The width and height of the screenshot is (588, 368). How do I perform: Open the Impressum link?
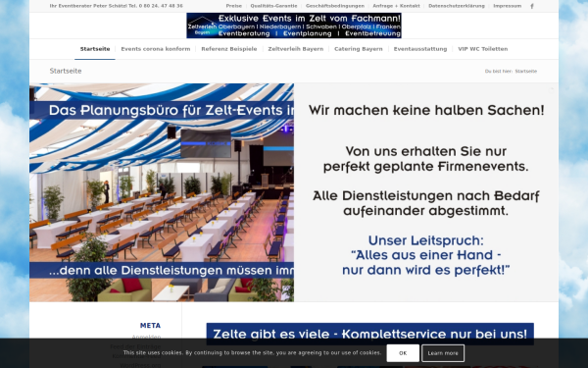point(507,6)
